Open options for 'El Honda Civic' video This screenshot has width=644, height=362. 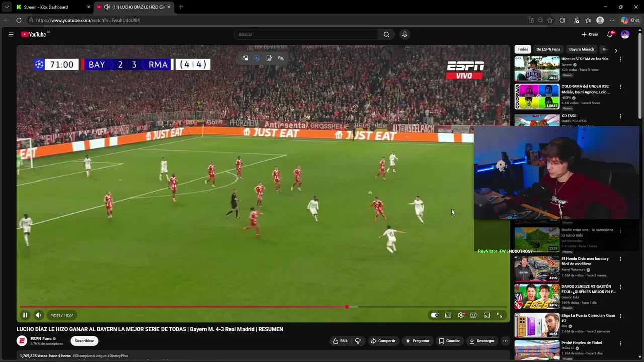tap(620, 259)
